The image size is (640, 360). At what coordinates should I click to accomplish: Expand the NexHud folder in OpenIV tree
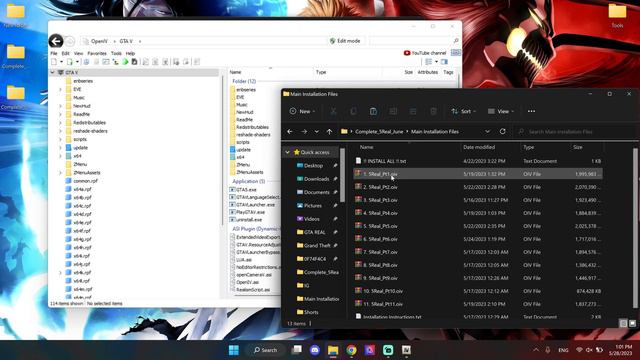60,106
